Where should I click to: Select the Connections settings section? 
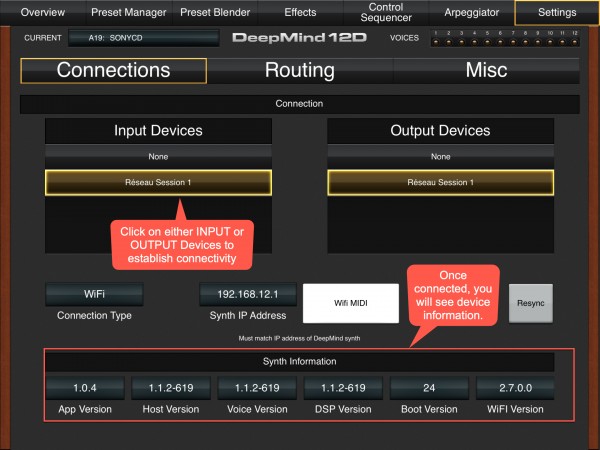[113, 70]
